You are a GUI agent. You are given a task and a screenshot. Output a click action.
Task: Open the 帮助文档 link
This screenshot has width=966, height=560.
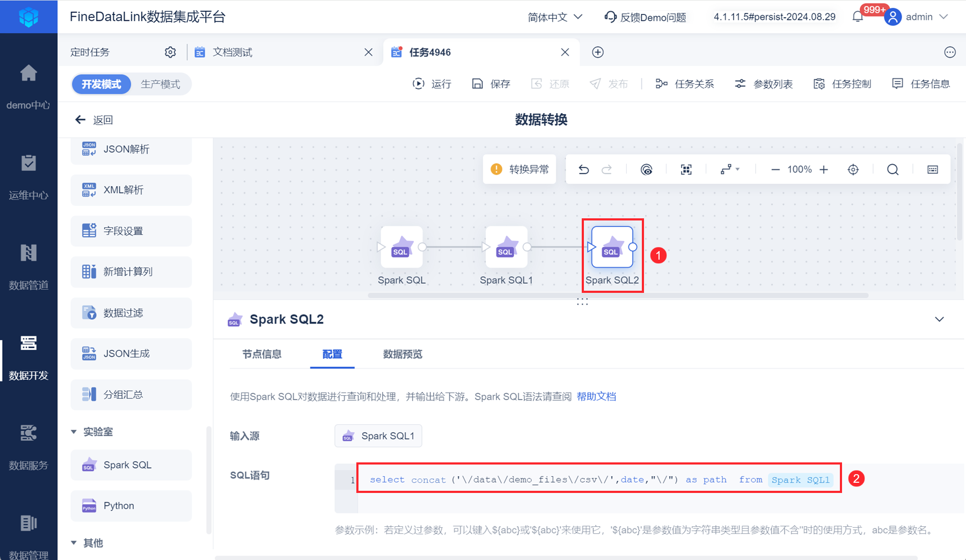tap(596, 396)
